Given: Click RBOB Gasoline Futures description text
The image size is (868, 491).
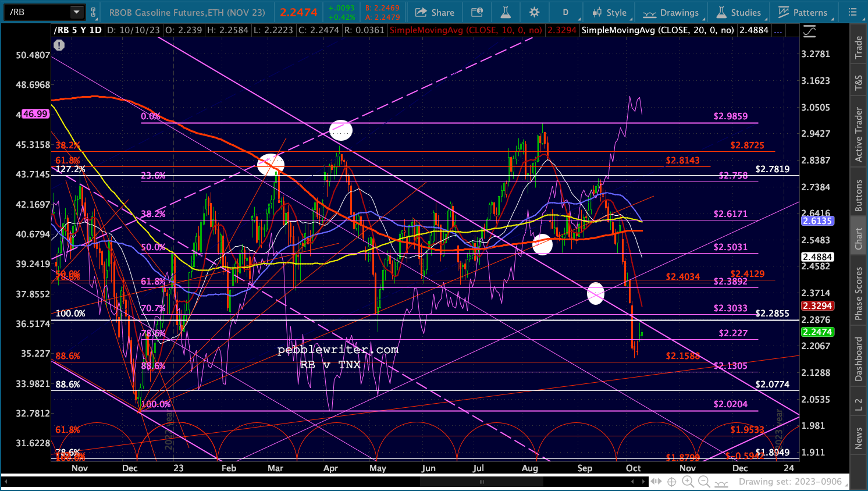Looking at the screenshot, I should (187, 12).
